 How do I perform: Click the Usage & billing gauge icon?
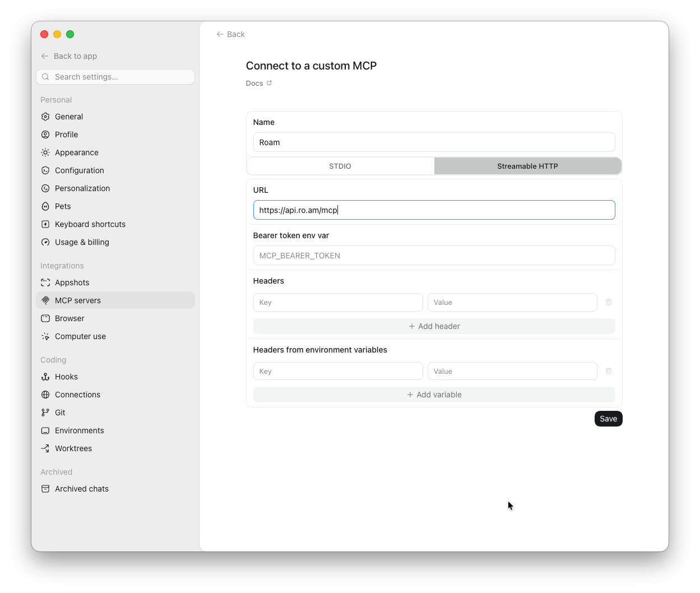click(x=45, y=242)
